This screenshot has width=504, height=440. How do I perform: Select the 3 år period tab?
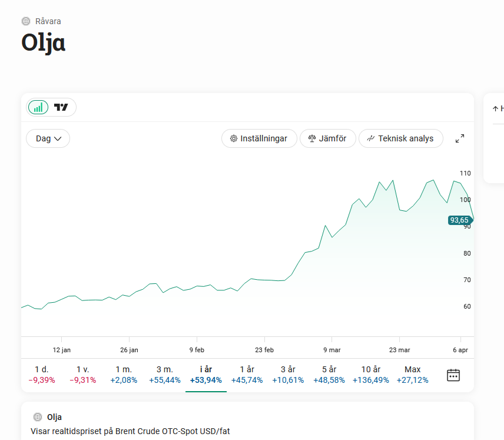[288, 375]
